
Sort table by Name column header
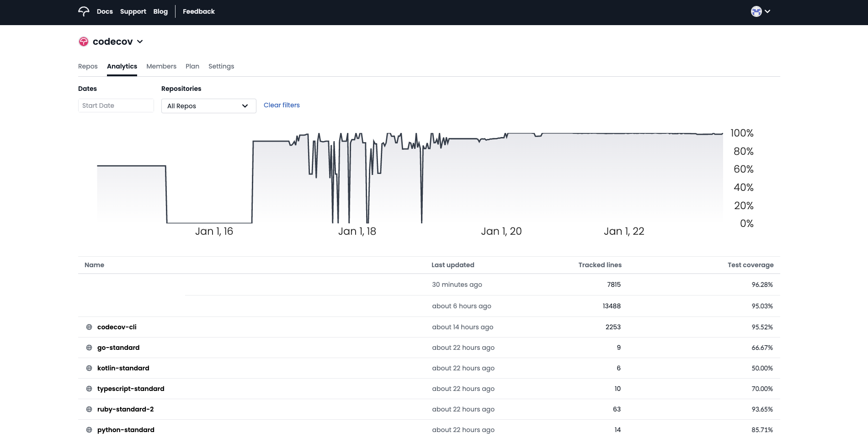click(94, 265)
